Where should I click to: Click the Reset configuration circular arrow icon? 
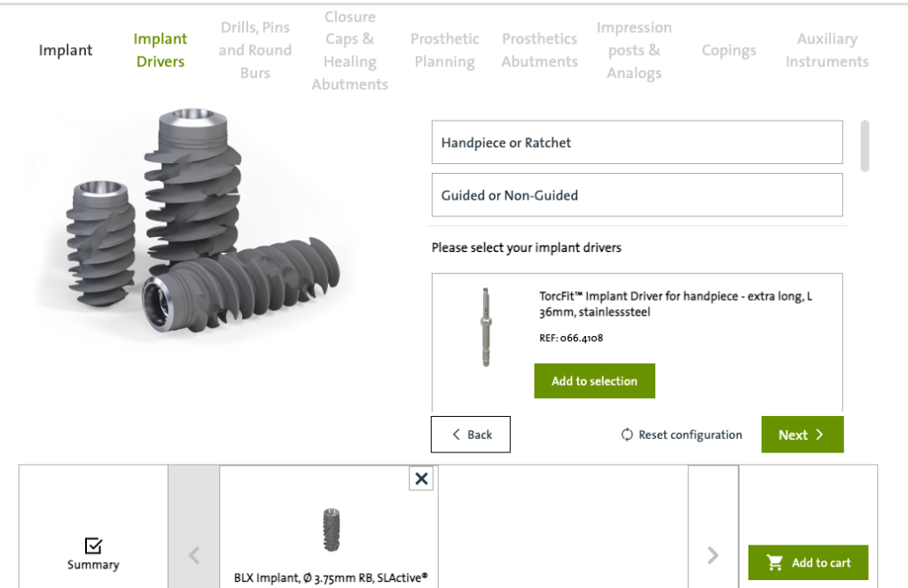coord(627,435)
